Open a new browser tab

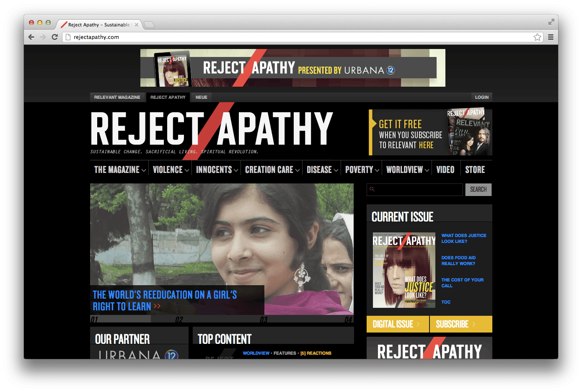(149, 25)
